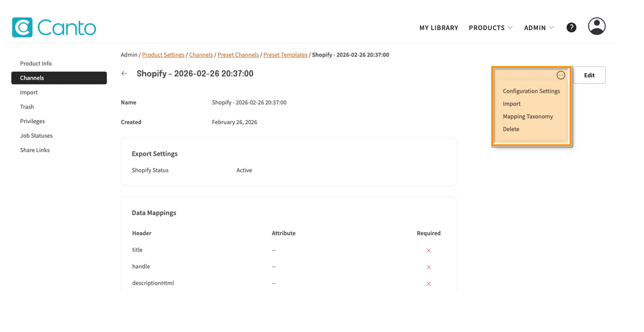
Task: Click the back arrow beside Shopify title
Action: (x=124, y=73)
